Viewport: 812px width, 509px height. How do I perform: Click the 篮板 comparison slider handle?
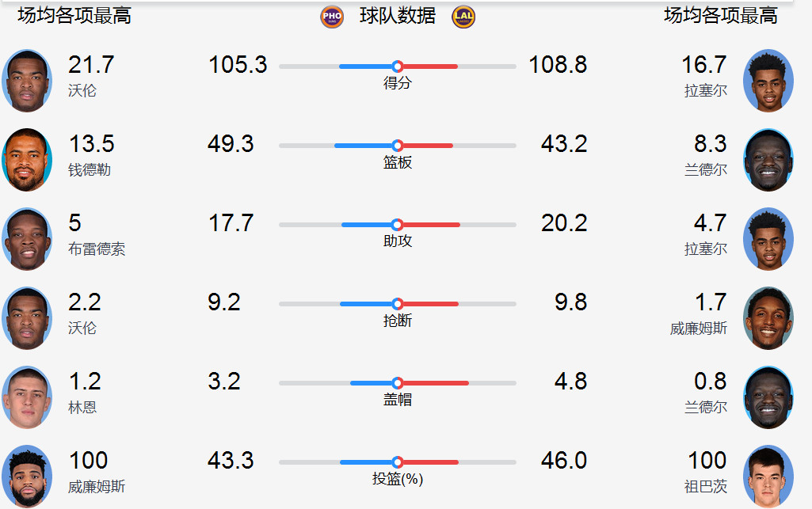click(398, 146)
